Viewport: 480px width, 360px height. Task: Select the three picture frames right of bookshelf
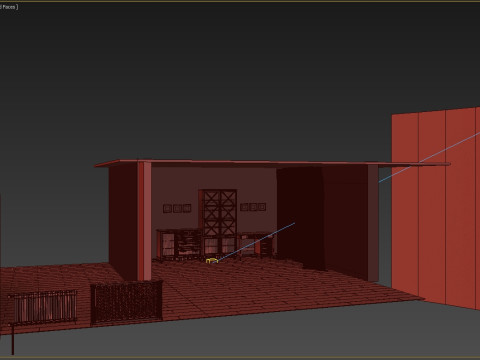click(x=253, y=207)
